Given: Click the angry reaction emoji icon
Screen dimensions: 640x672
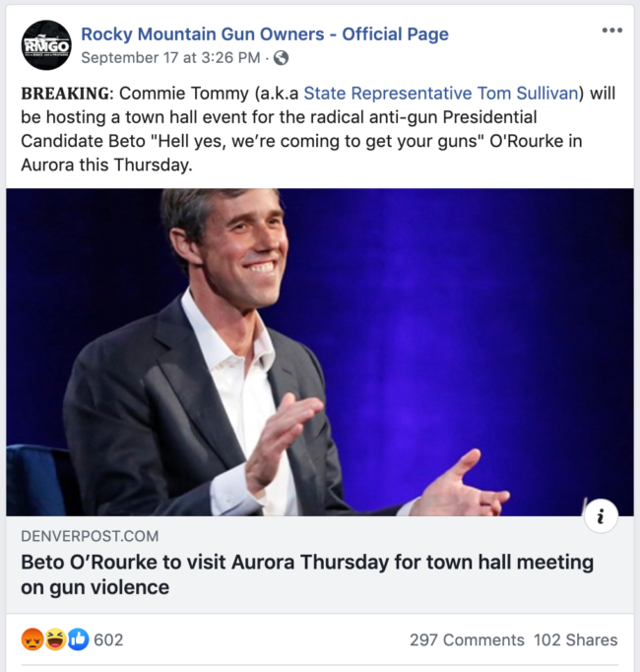Looking at the screenshot, I should point(32,640).
